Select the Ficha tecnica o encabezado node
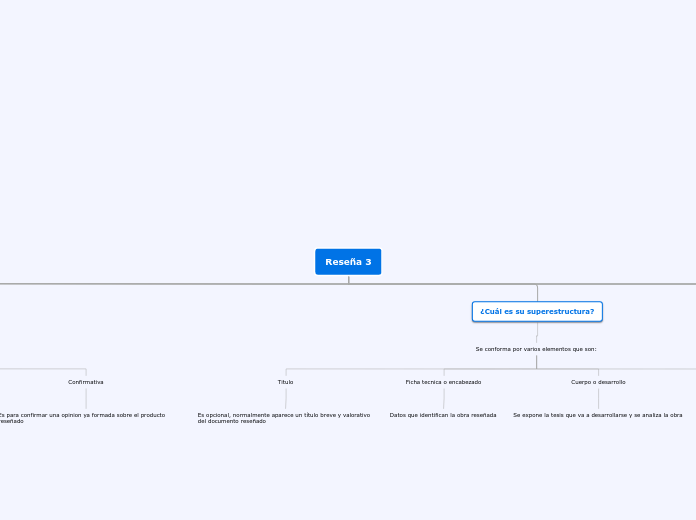 [443, 382]
